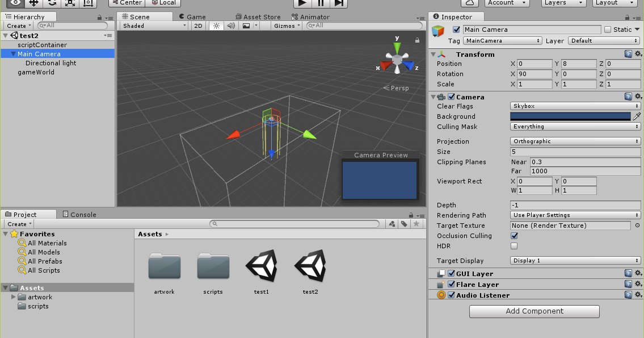This screenshot has width=644, height=338.
Task: Change Projection using its dropdown
Action: 575,141
